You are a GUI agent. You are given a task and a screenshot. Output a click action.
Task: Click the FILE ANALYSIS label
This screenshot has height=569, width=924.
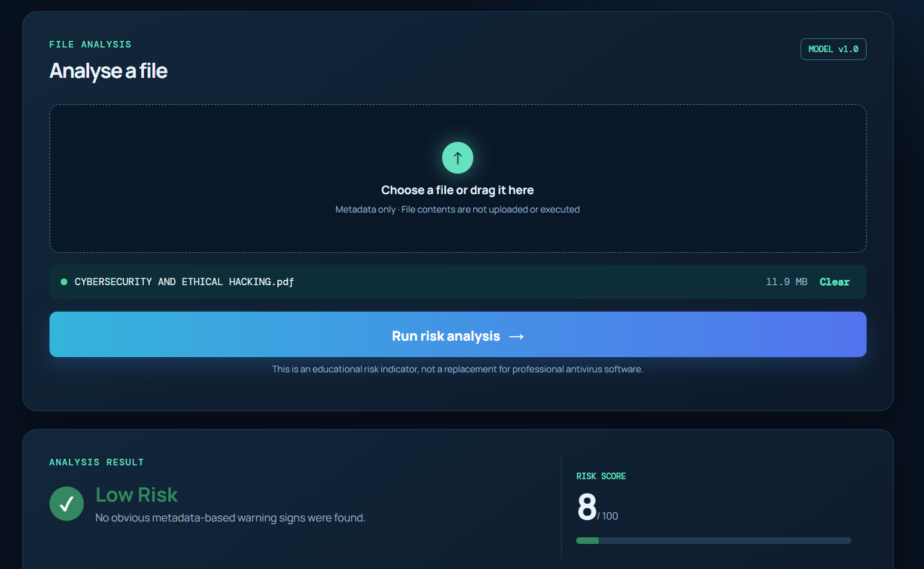coord(90,45)
